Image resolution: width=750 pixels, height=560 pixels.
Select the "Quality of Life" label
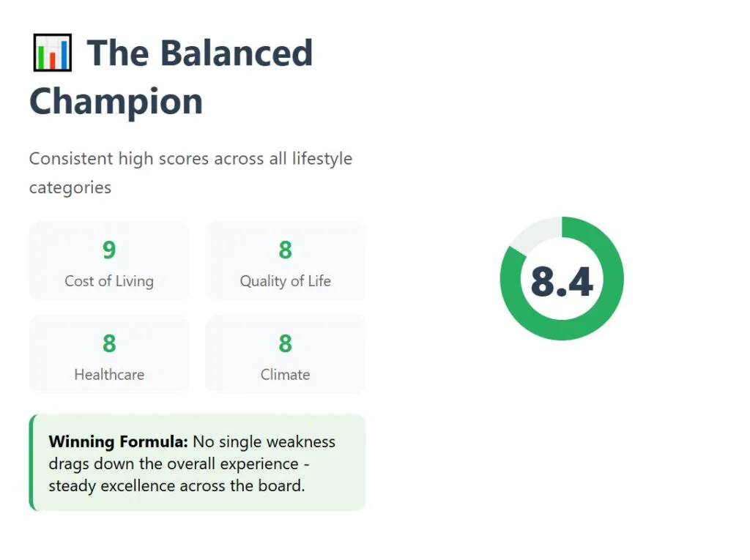[285, 281]
